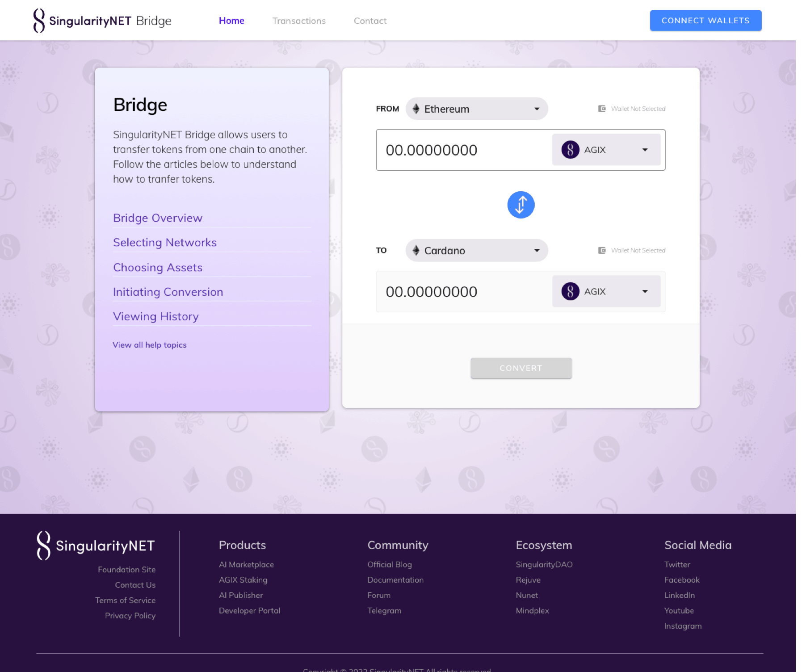Click the Connect Wallets button
The height and width of the screenshot is (672, 806).
click(705, 21)
